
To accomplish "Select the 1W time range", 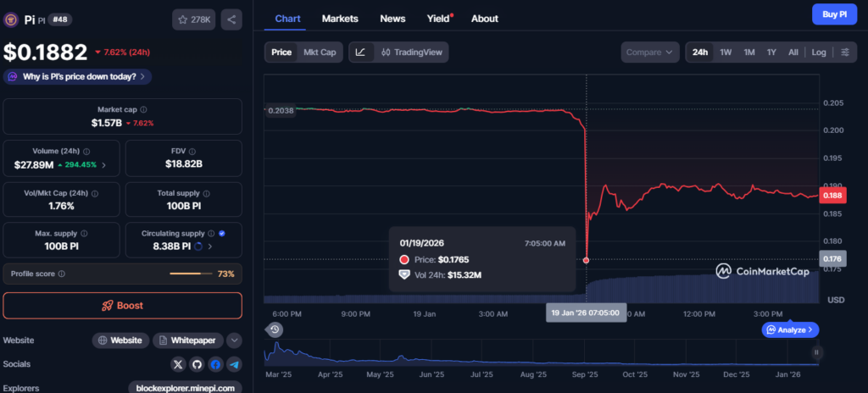I will coord(726,53).
